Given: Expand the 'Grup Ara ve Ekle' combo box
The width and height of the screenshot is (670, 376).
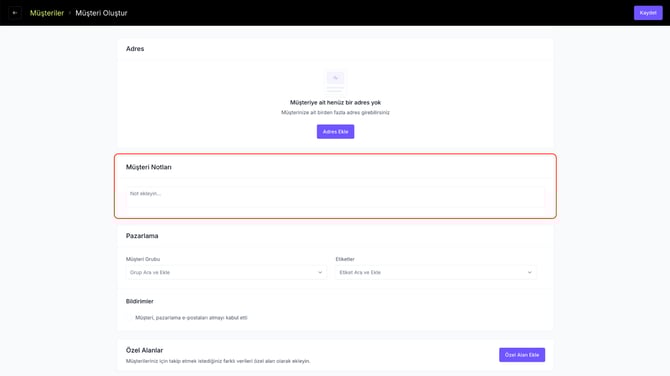Looking at the screenshot, I should click(x=226, y=273).
